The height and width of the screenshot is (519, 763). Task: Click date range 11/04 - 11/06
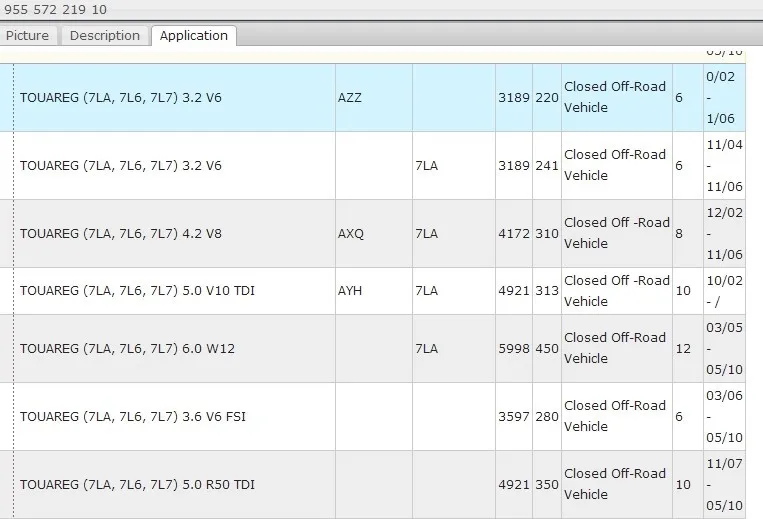point(725,165)
